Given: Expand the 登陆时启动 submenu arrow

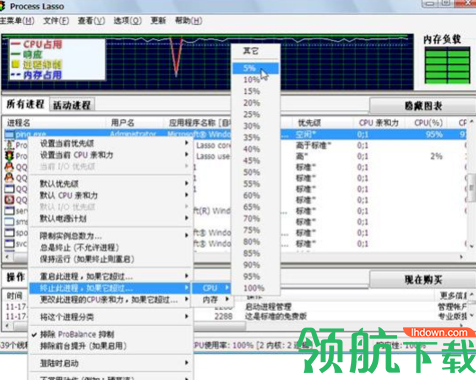Looking at the screenshot, I should pos(187,363).
